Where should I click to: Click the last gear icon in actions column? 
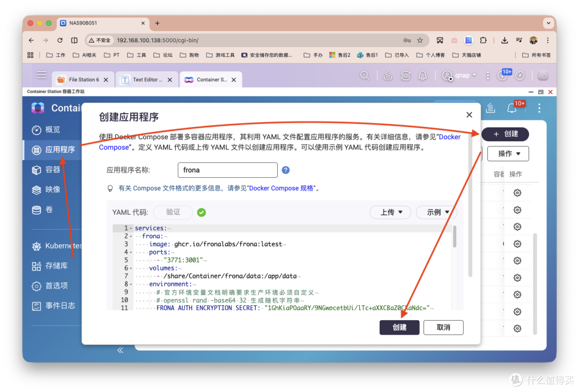point(517,329)
